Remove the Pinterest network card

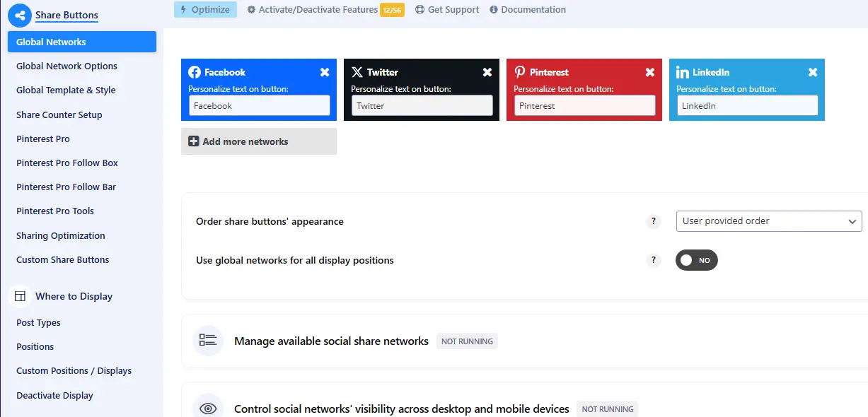(650, 72)
